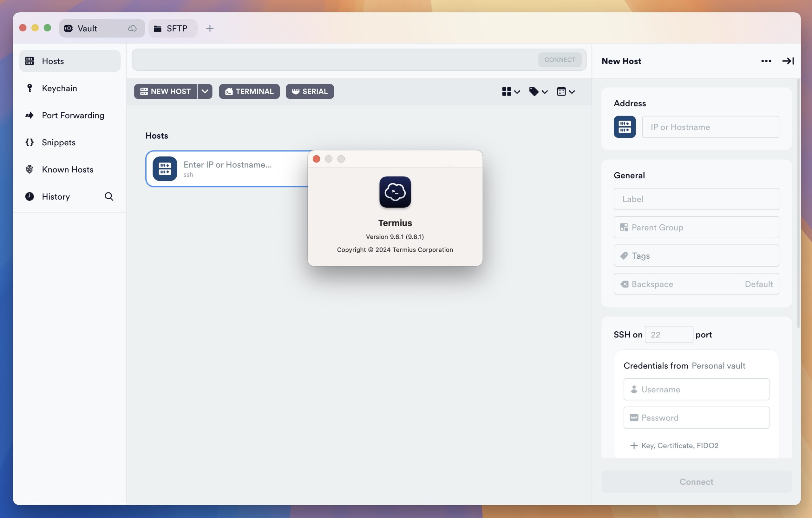Click the Copyright 2024 Termius Corporation text
This screenshot has height=518, width=812.
(x=395, y=250)
